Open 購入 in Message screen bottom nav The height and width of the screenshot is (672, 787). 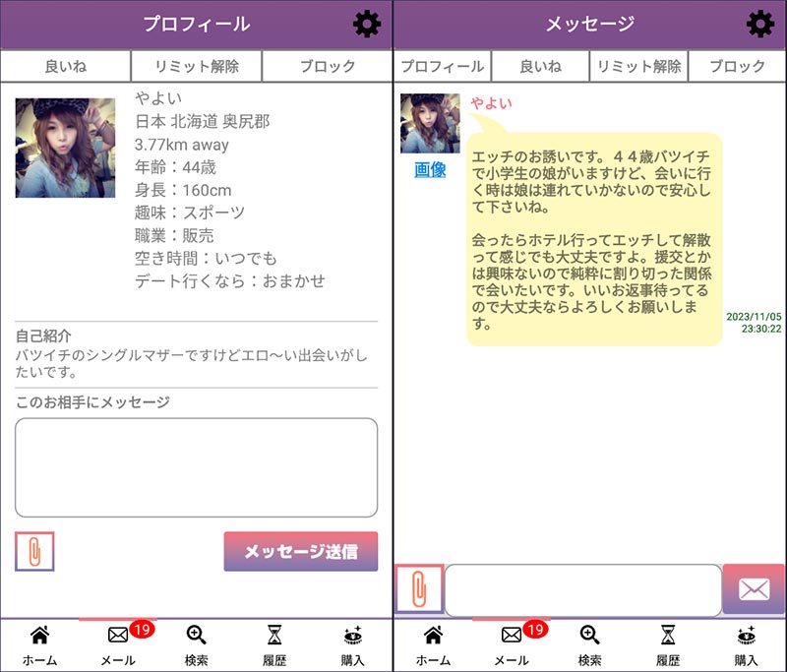tap(747, 645)
